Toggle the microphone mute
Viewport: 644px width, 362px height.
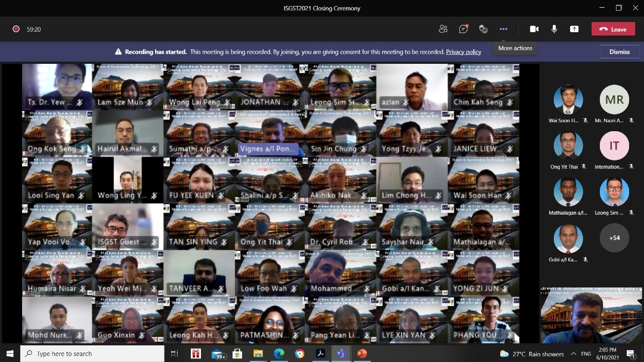[554, 29]
